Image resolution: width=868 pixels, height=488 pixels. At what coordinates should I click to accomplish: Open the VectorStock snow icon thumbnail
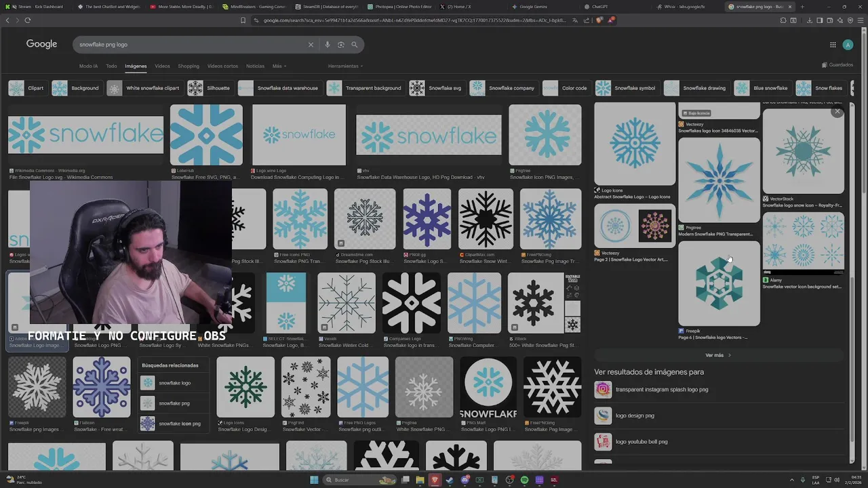pyautogui.click(x=804, y=151)
